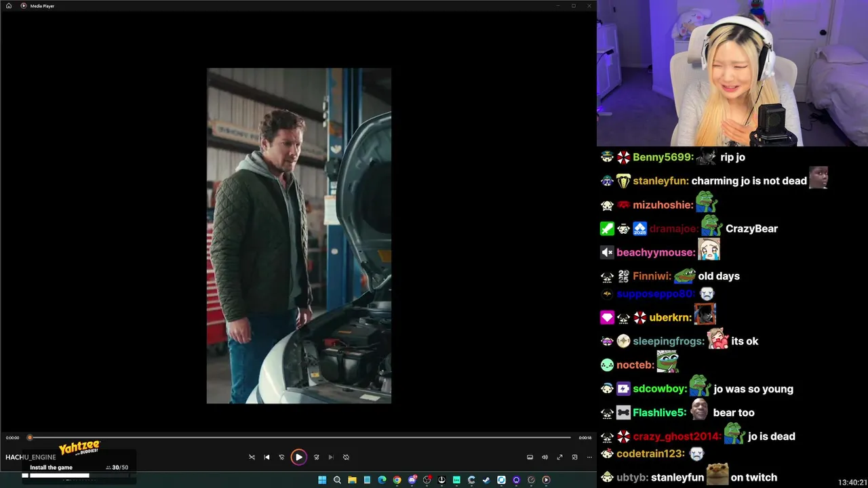Click the "rip jo" chat message
The width and height of the screenshot is (868, 488).
(x=732, y=157)
